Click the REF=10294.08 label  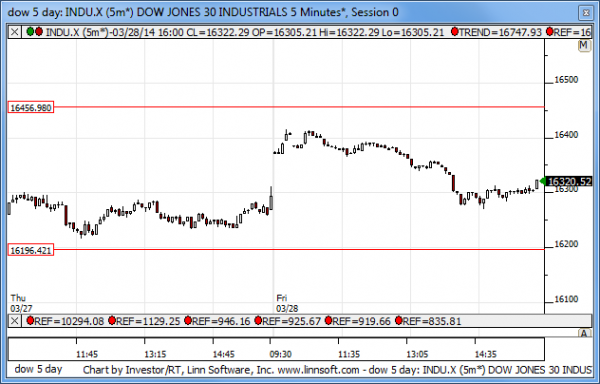tap(69, 321)
